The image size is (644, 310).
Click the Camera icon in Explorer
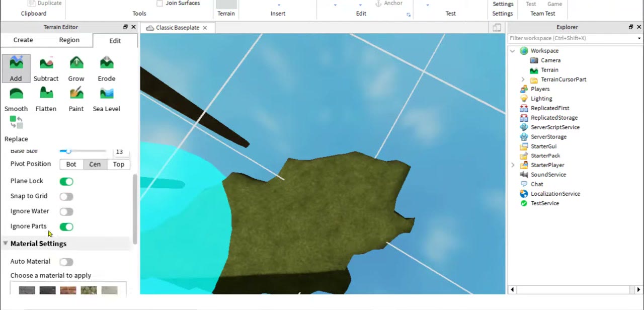coord(534,60)
